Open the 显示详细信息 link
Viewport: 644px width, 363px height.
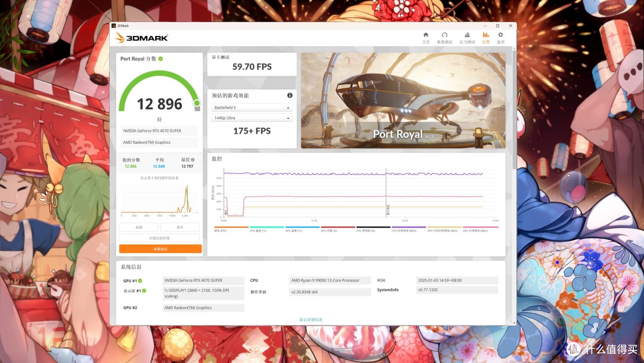pos(311,319)
